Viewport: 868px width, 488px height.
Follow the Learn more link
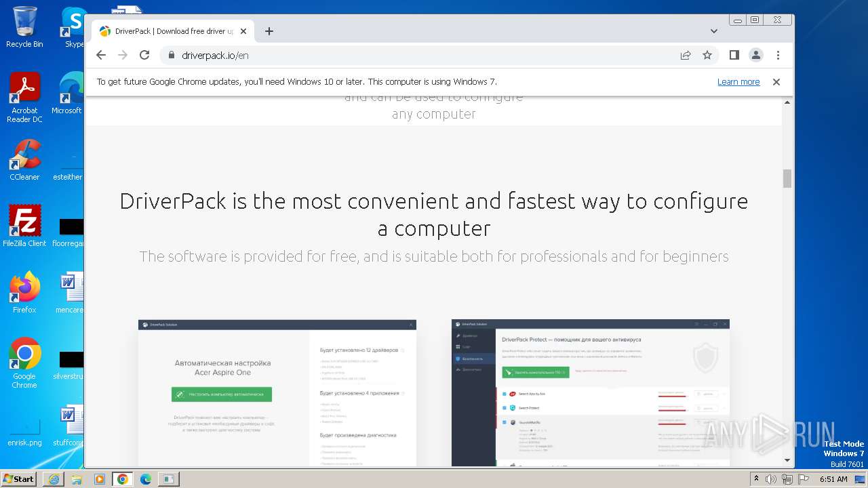[x=738, y=82]
